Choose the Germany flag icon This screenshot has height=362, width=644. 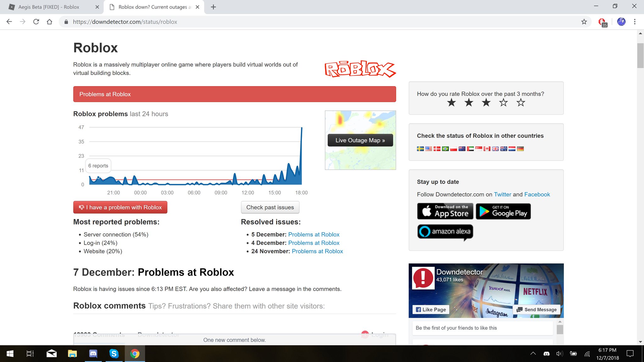tap(520, 149)
